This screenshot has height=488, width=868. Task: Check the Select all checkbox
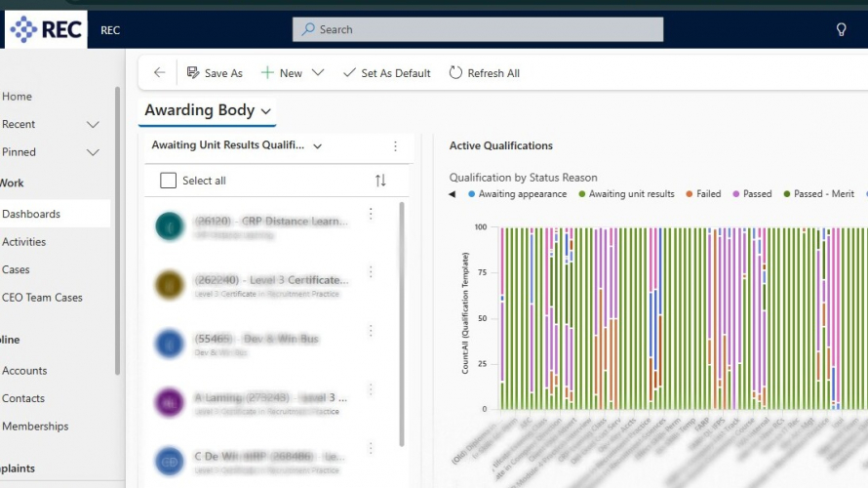(169, 181)
